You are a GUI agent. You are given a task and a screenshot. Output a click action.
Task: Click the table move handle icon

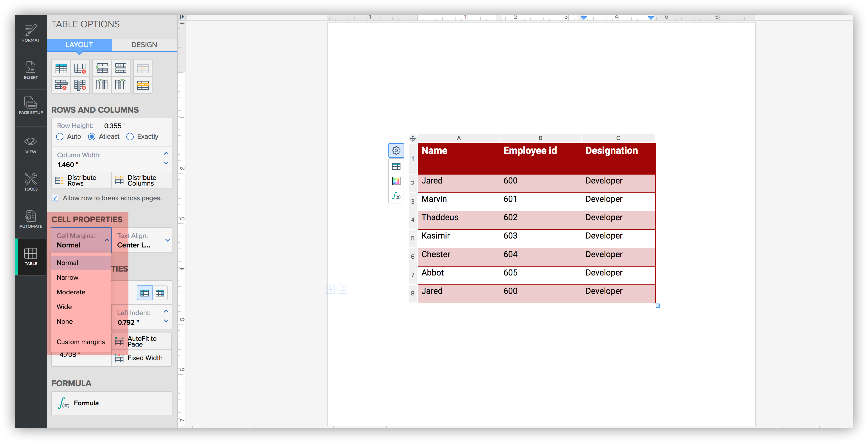pyautogui.click(x=413, y=138)
